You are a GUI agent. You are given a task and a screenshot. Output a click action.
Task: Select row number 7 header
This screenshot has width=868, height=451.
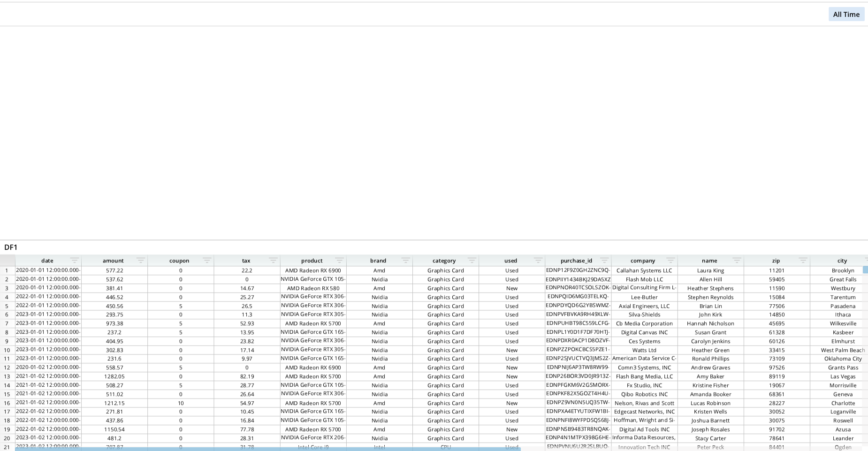(x=7, y=323)
